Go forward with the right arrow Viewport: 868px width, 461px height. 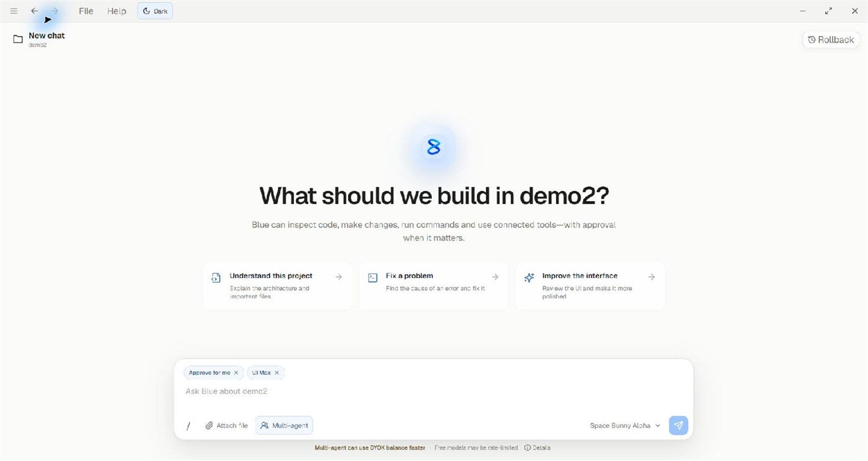55,11
